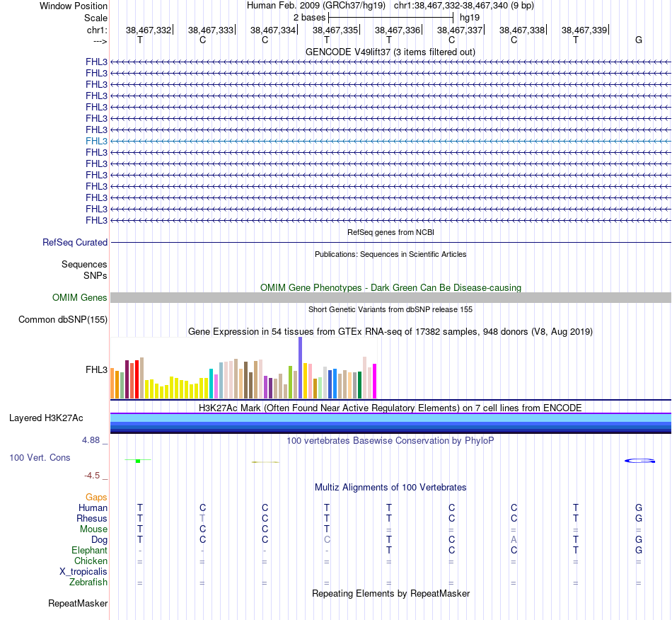Viewport: 672px width, 620px height.
Task: Select the Elephant alignment row label
Action: coord(90,550)
